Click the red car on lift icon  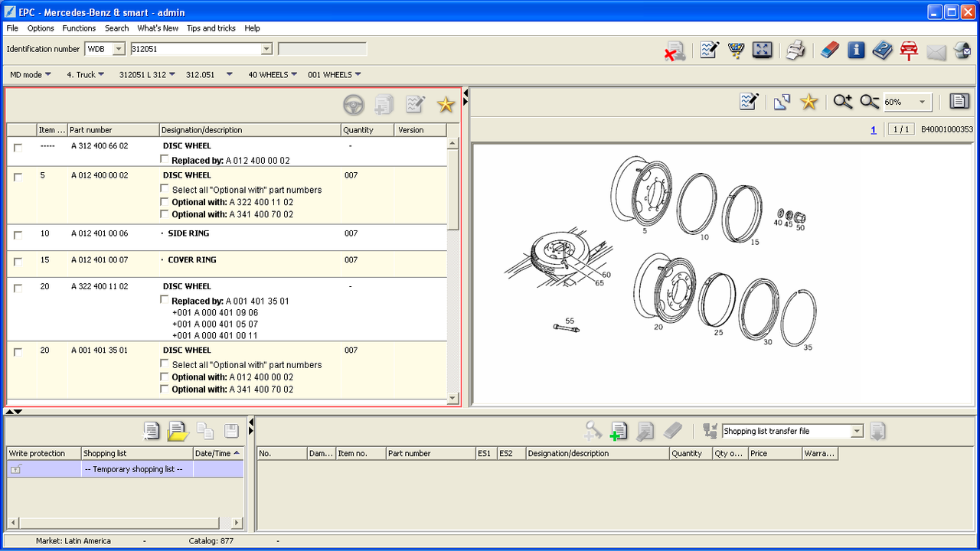[909, 51]
